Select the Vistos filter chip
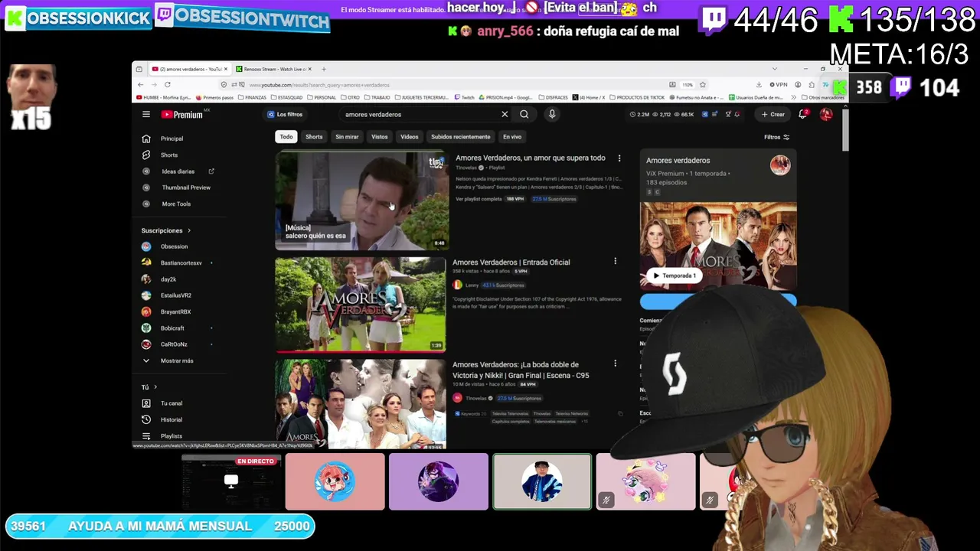Image resolution: width=980 pixels, height=551 pixels. point(380,137)
